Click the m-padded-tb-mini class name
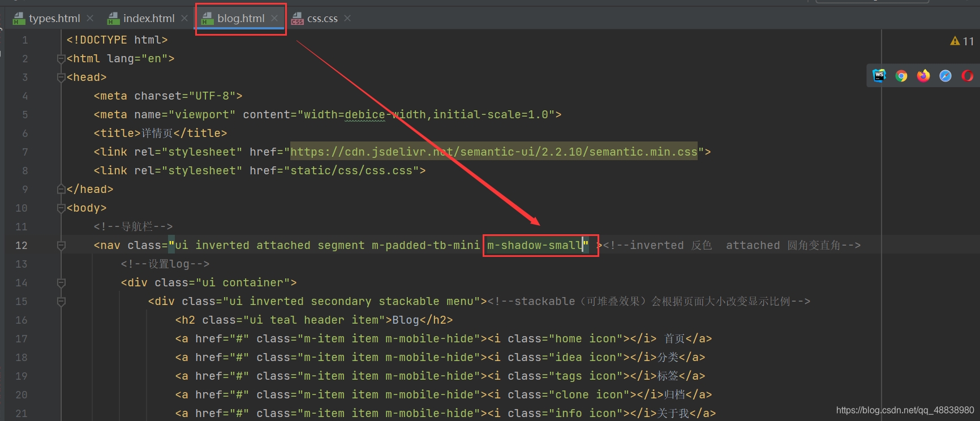The height and width of the screenshot is (421, 980). [426, 245]
